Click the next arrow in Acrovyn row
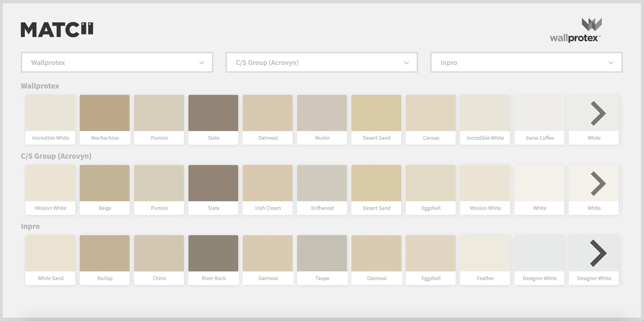Image resolution: width=644 pixels, height=321 pixels. point(598,184)
